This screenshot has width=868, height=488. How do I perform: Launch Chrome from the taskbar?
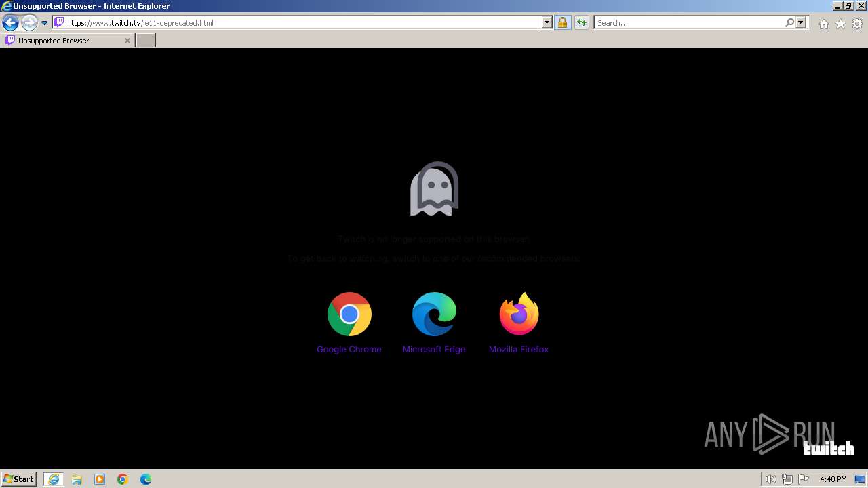pos(123,479)
